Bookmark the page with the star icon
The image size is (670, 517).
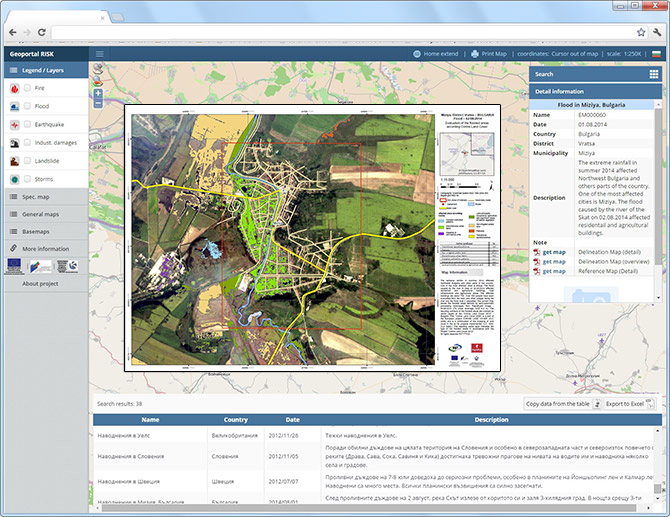(x=641, y=32)
